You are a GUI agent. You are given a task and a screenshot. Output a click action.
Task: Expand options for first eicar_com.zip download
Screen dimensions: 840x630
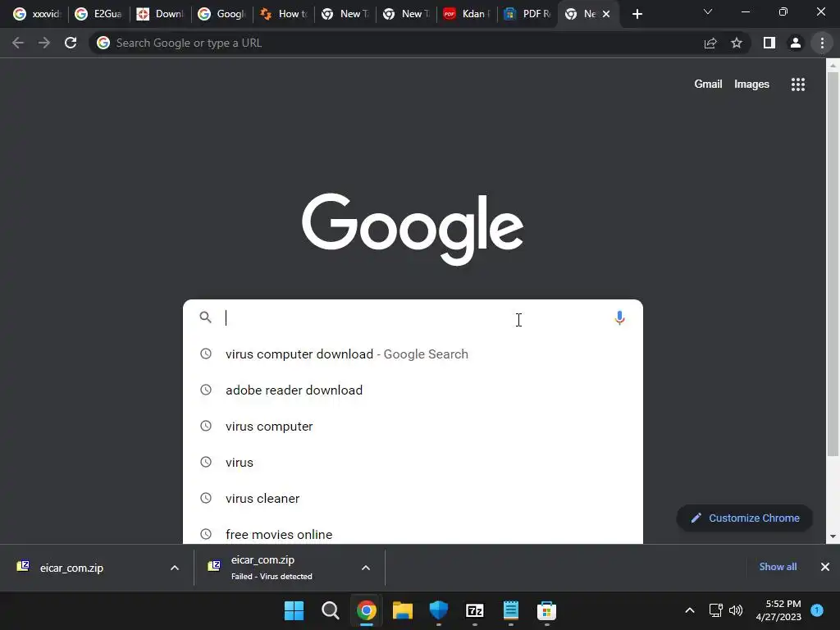(x=175, y=568)
